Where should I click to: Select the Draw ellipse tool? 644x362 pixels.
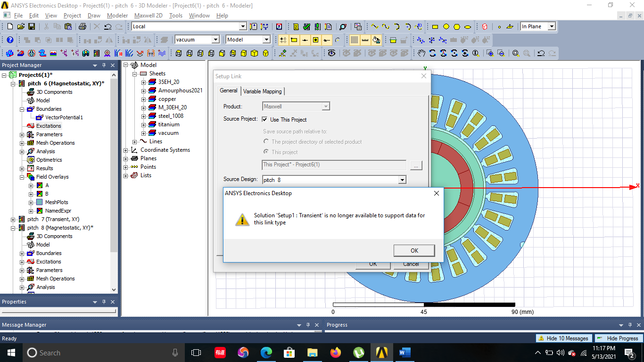click(468, 26)
